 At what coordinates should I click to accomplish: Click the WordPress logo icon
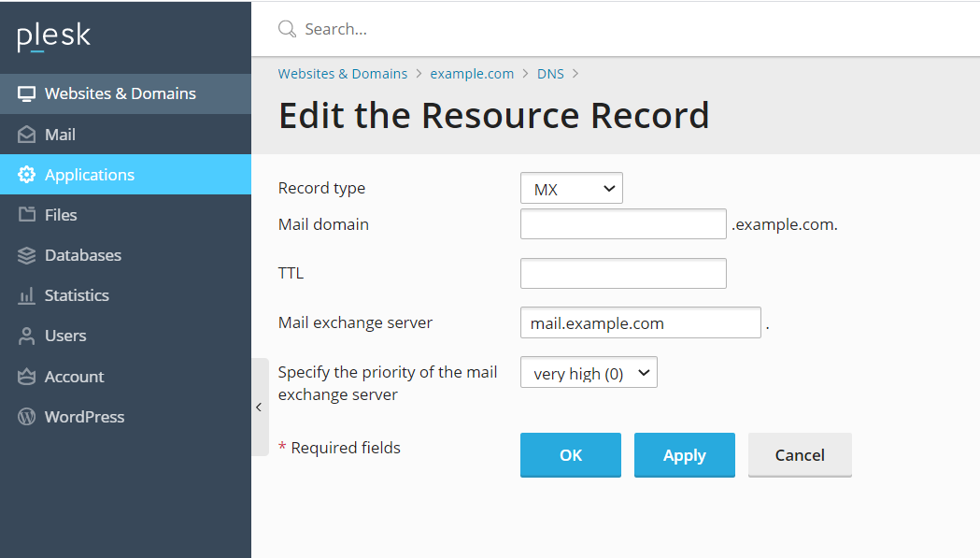point(26,417)
